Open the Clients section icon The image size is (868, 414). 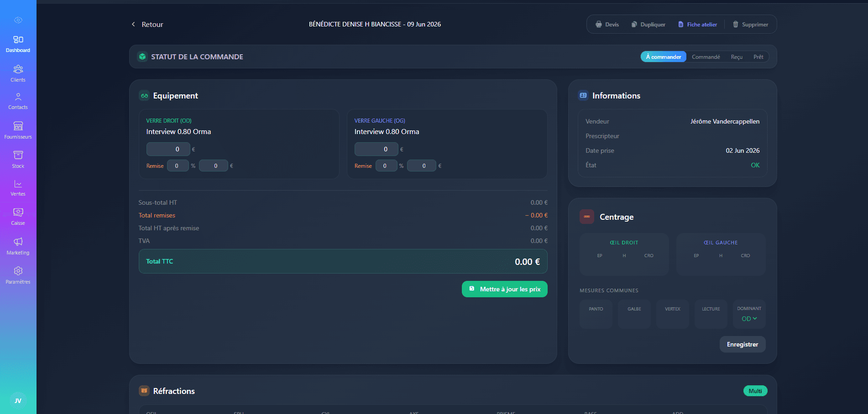pos(18,69)
